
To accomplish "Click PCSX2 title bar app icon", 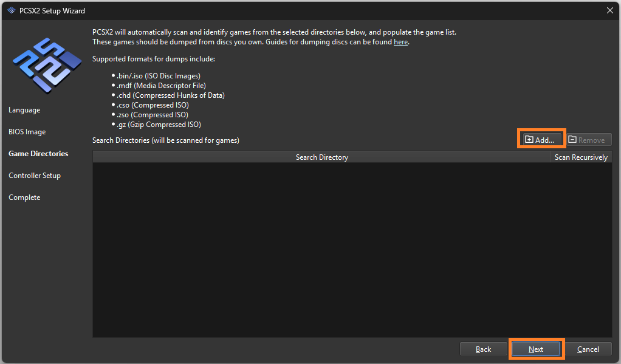I will click(x=11, y=11).
